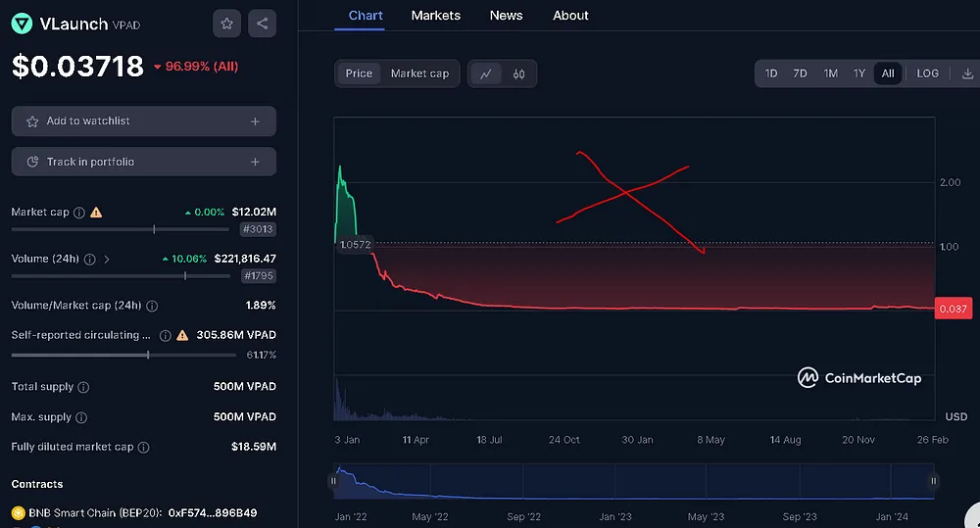The height and width of the screenshot is (528, 980).
Task: Click the VPAD ticker label
Action: [126, 25]
